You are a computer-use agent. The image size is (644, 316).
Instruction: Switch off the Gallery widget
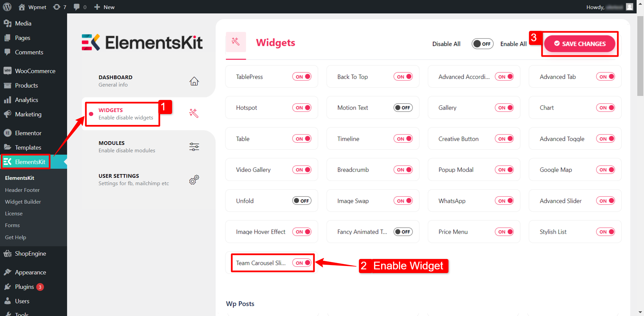(x=504, y=108)
